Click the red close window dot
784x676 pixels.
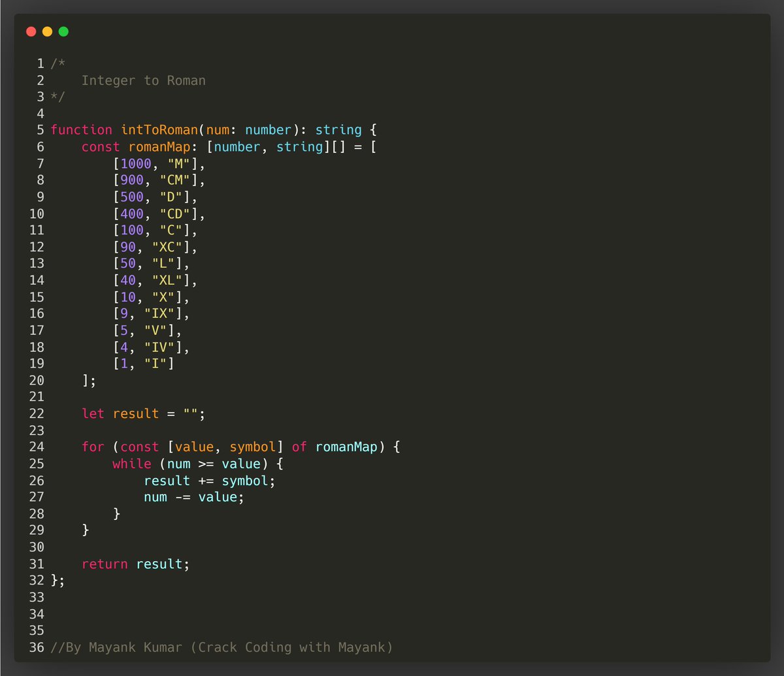tap(31, 31)
